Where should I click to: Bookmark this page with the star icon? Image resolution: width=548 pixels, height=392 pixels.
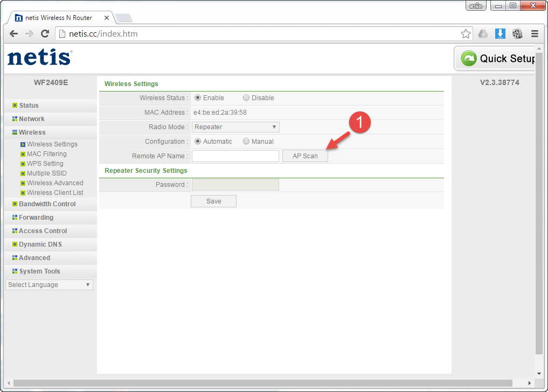tap(466, 34)
